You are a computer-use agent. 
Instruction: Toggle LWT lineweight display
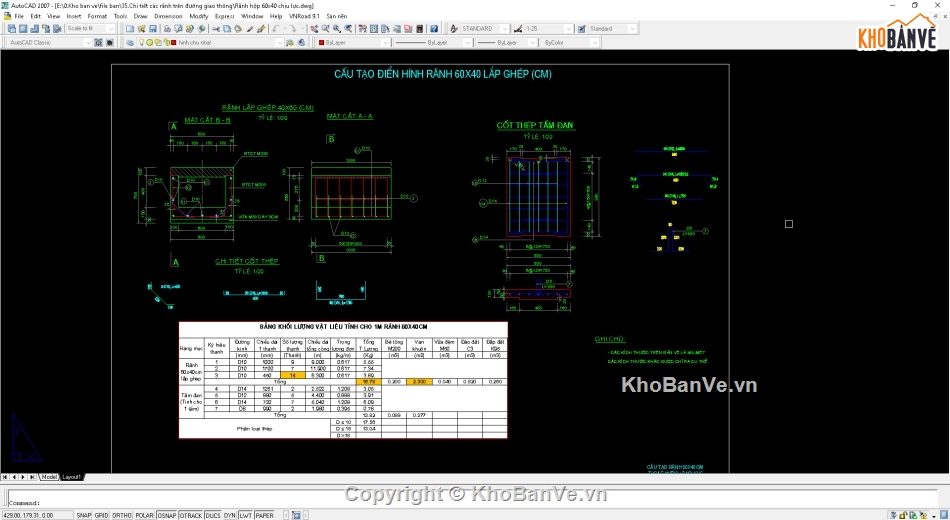(245, 515)
